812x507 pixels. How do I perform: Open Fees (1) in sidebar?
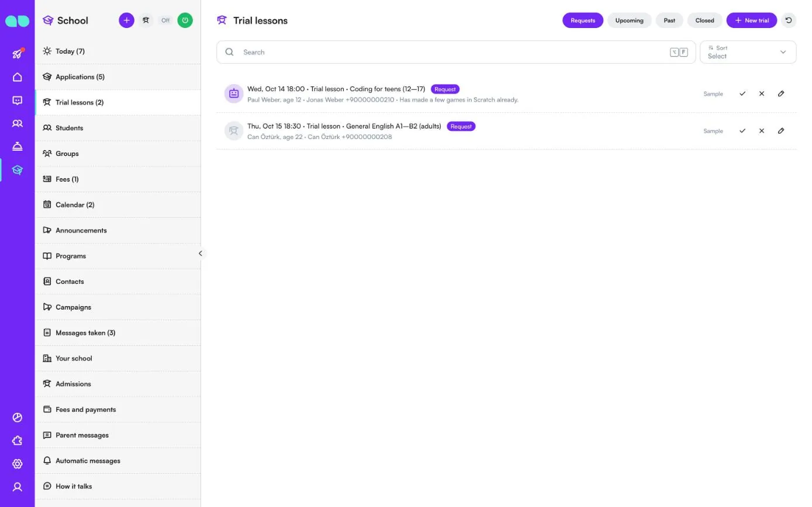point(118,179)
